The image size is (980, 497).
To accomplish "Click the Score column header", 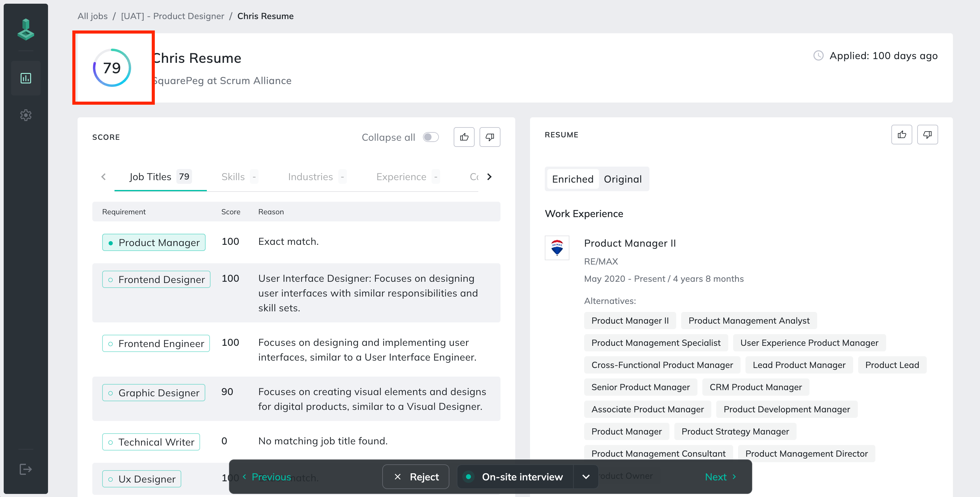I will (x=231, y=212).
